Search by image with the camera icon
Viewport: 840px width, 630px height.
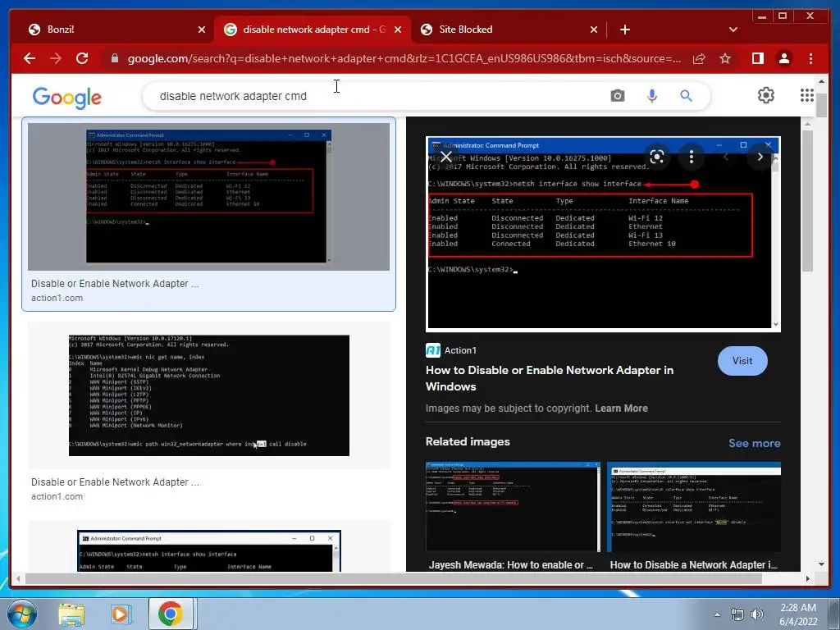pyautogui.click(x=617, y=96)
